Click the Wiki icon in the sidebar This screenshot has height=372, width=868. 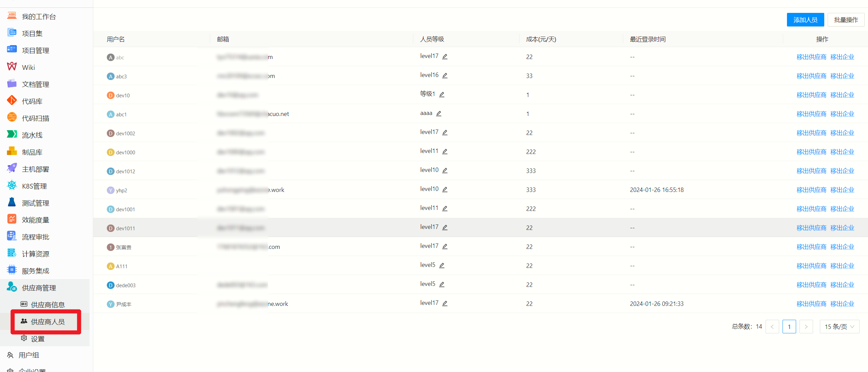pyautogui.click(x=12, y=66)
